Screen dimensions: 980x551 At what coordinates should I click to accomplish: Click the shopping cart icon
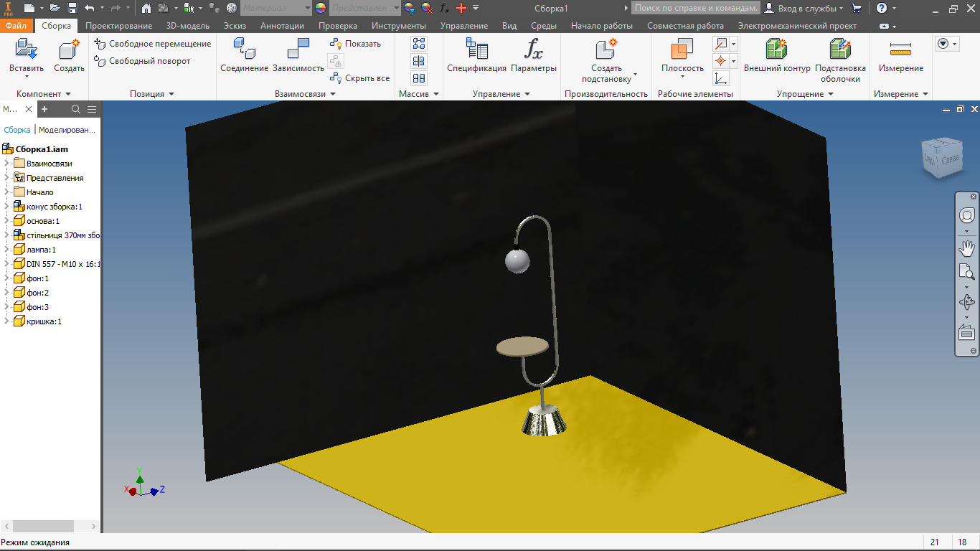pyautogui.click(x=857, y=9)
